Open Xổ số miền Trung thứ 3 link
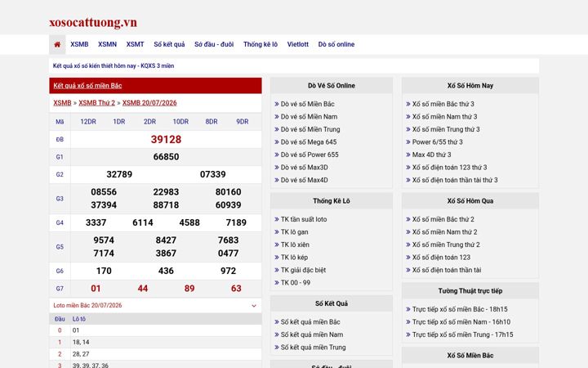Viewport: 588px width, 368px height. pos(446,129)
